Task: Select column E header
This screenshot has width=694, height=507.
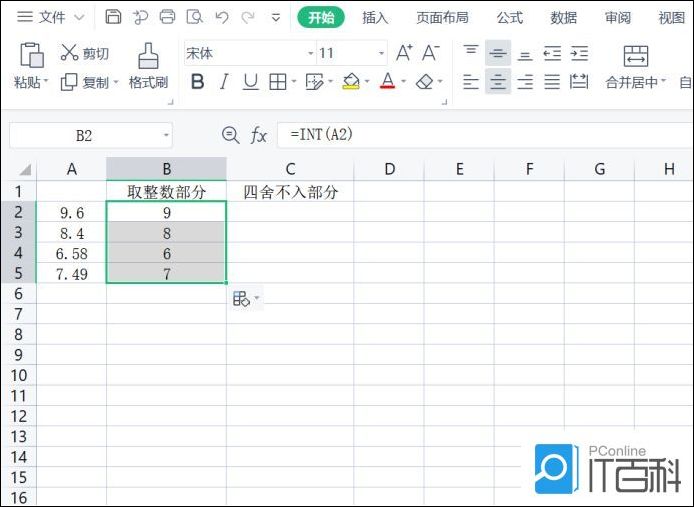Action: (x=459, y=169)
